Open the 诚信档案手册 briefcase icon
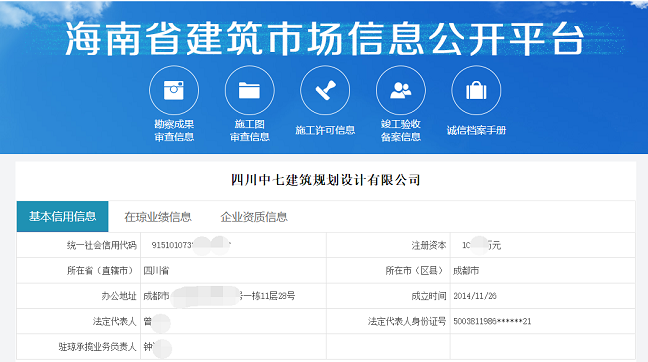Viewport: 648px width, 362px height. [x=476, y=90]
